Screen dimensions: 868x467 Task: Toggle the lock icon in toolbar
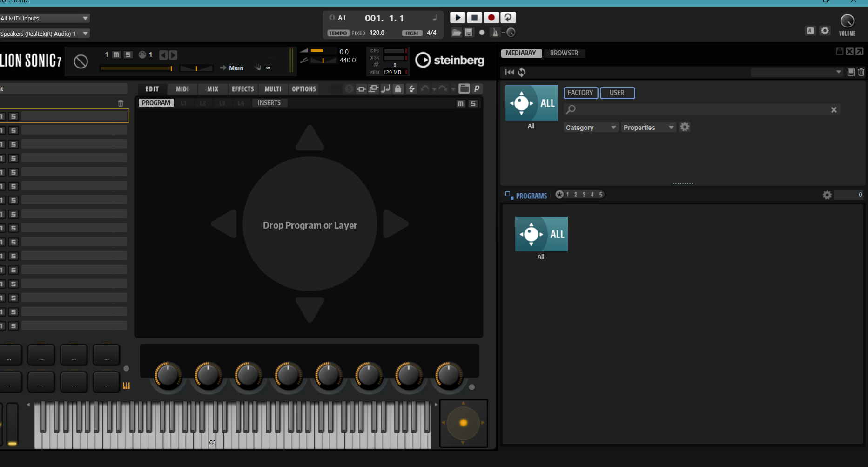point(398,89)
